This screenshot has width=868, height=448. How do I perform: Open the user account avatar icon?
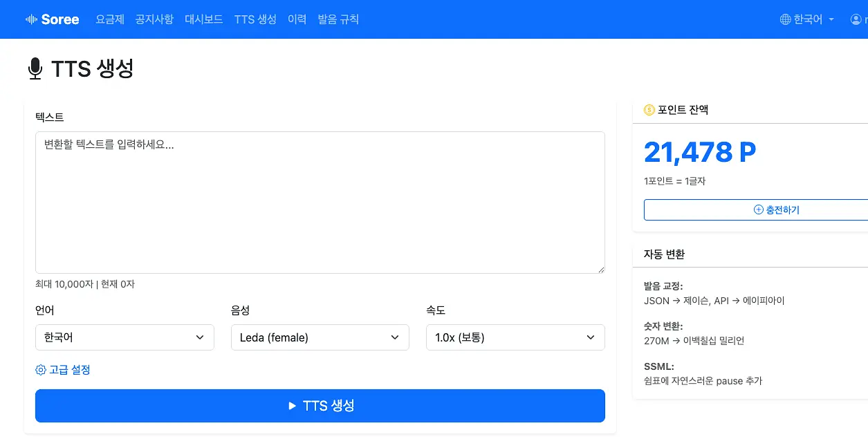856,19
